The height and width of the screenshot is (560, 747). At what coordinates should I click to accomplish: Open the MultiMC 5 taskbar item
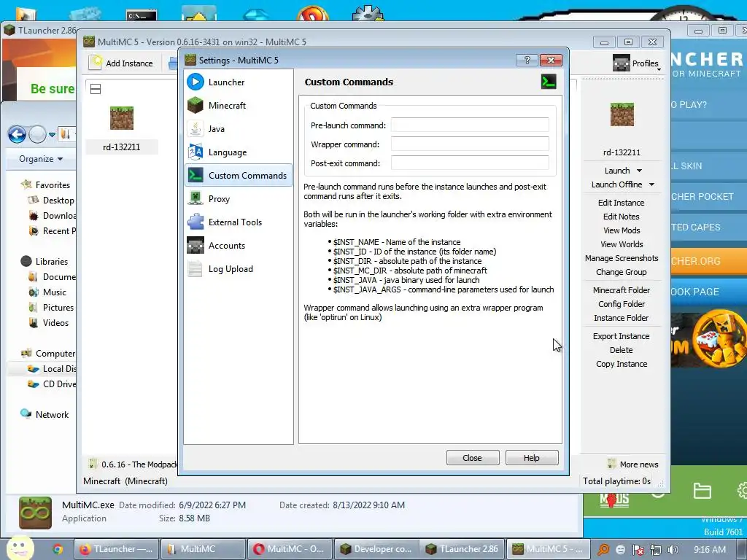tap(549, 549)
